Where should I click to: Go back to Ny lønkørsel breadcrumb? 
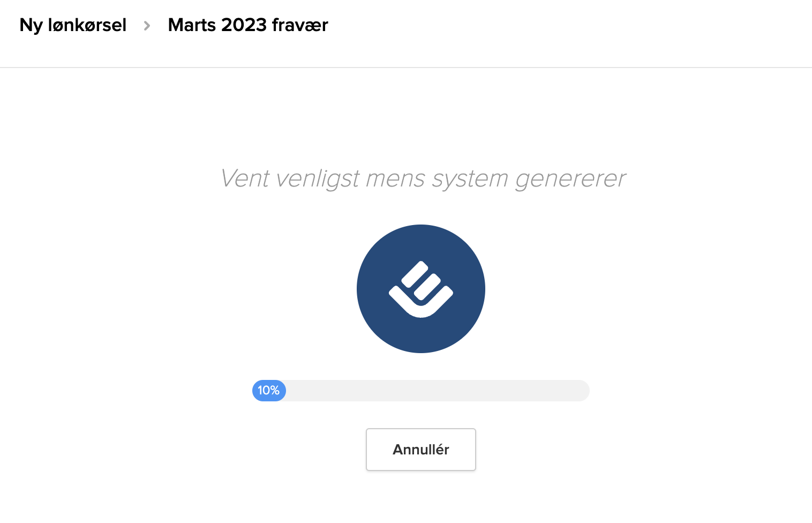click(x=73, y=25)
